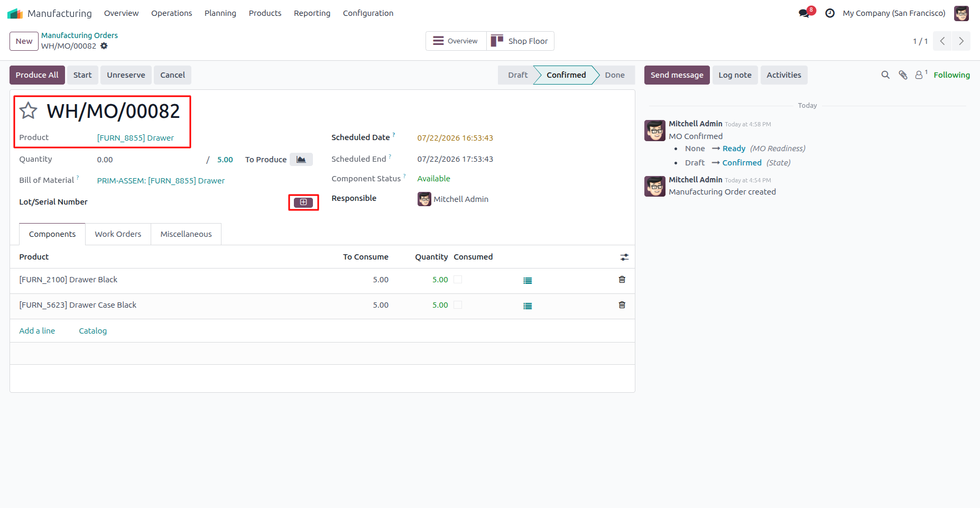Open the optional columns settings icon in the table

(624, 257)
